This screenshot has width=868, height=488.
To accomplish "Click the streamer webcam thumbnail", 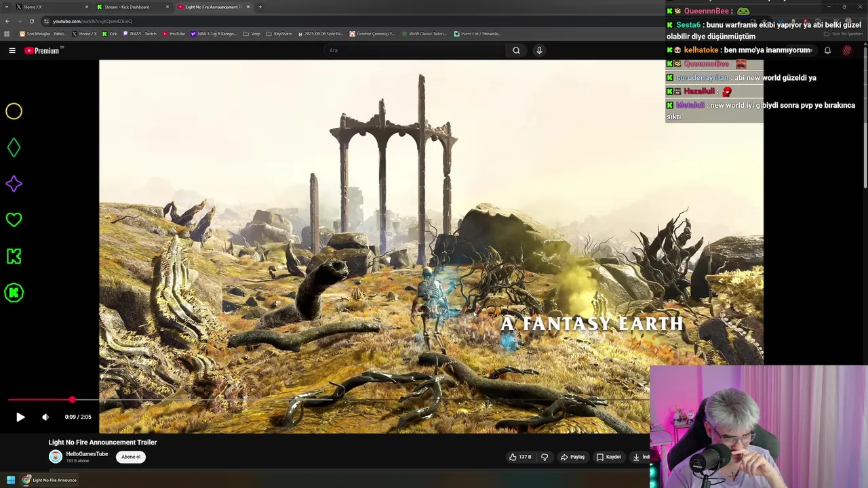I will coord(759,427).
